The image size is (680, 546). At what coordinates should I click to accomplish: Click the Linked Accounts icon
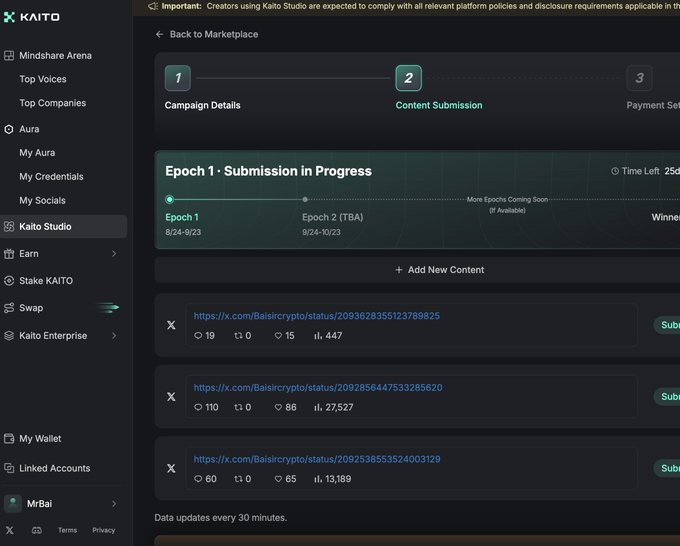tap(9, 468)
